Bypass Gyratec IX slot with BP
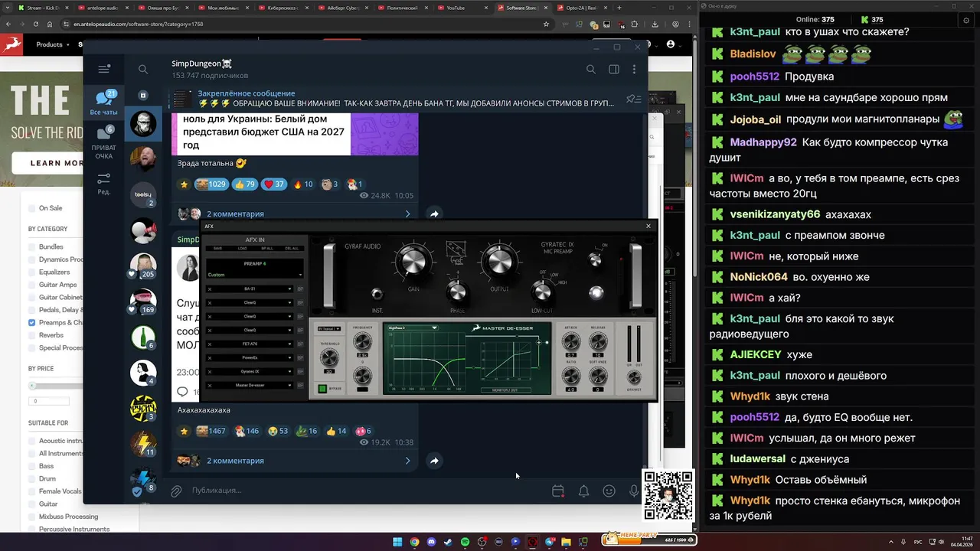980x551 pixels. 300,371
